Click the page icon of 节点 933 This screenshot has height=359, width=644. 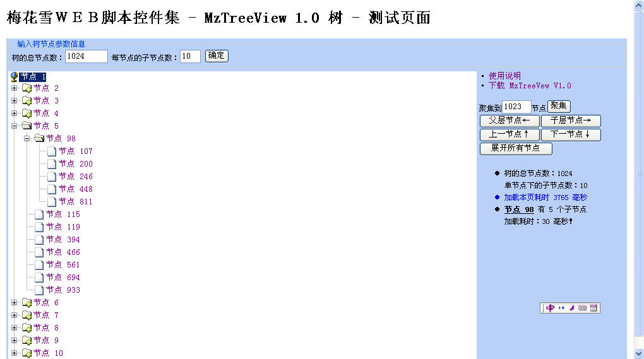(39, 290)
